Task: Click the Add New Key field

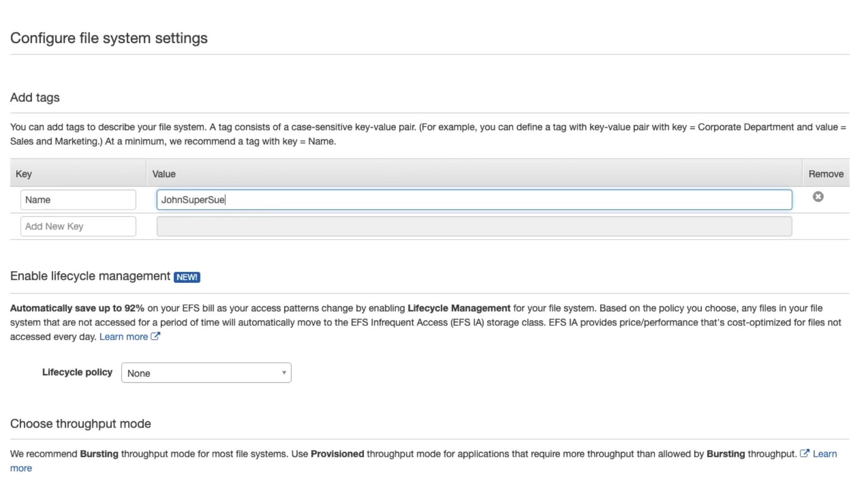Action: click(78, 226)
